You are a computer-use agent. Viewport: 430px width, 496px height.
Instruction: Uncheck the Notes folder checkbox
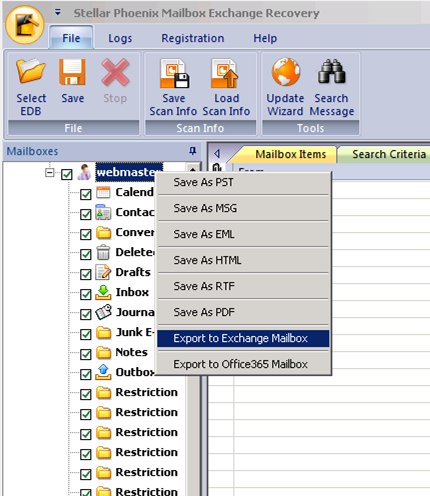pyautogui.click(x=86, y=354)
